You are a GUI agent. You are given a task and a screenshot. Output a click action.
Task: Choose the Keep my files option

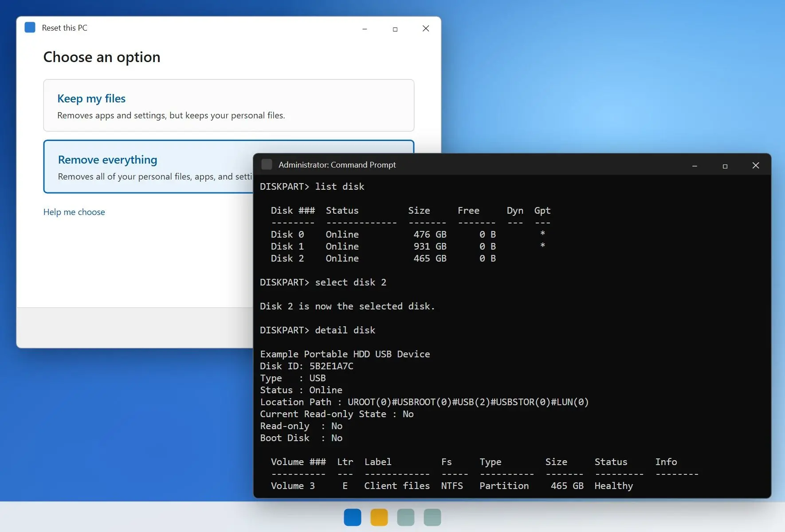pos(229,106)
